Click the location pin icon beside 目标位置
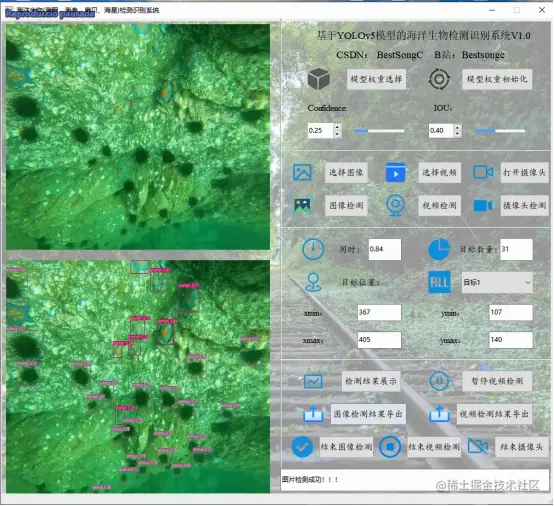The image size is (554, 506). pyautogui.click(x=313, y=282)
